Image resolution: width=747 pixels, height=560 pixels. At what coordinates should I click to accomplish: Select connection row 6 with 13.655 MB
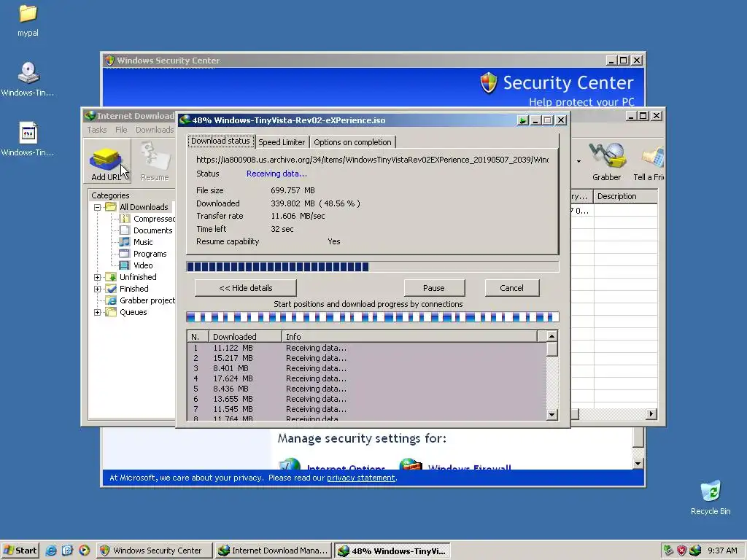pyautogui.click(x=367, y=399)
